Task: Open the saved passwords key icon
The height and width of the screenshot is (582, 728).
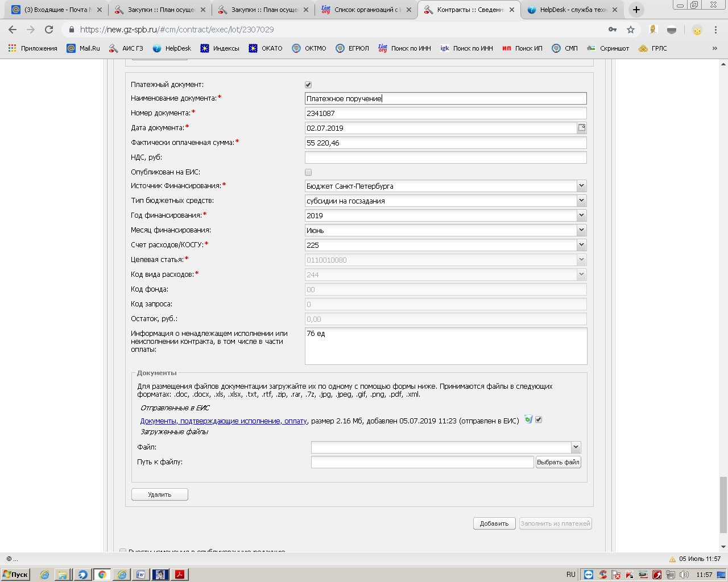Action: [613, 30]
